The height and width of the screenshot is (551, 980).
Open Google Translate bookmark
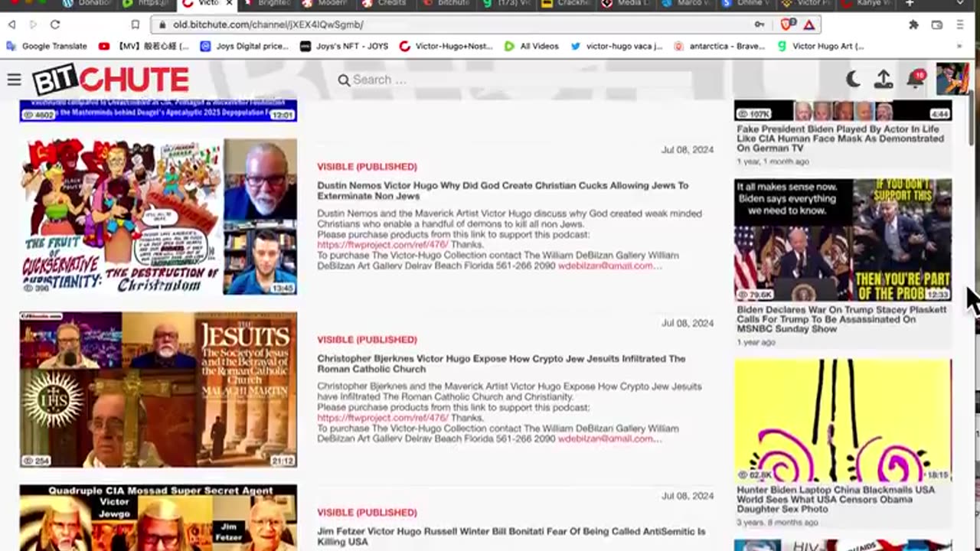[x=46, y=46]
